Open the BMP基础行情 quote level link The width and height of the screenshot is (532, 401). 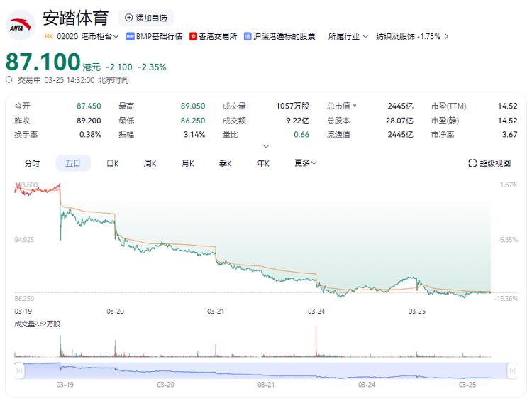pos(159,36)
